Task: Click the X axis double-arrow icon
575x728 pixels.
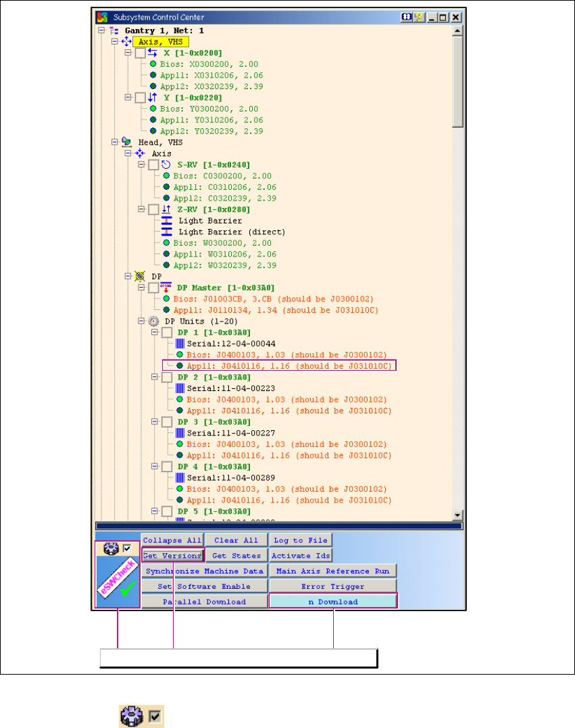Action: tap(153, 53)
